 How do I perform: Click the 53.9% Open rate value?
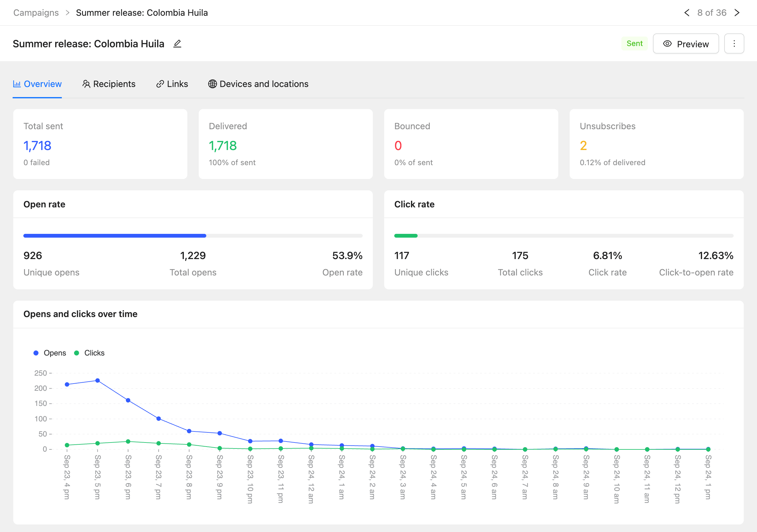pos(347,256)
